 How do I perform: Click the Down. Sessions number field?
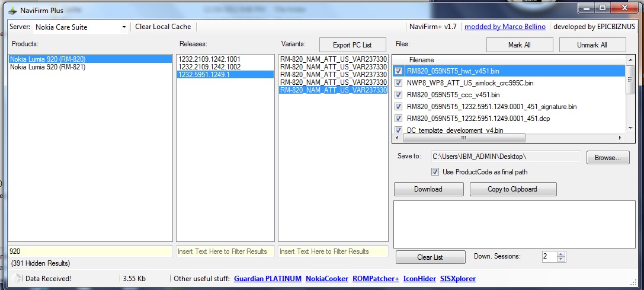coord(549,257)
